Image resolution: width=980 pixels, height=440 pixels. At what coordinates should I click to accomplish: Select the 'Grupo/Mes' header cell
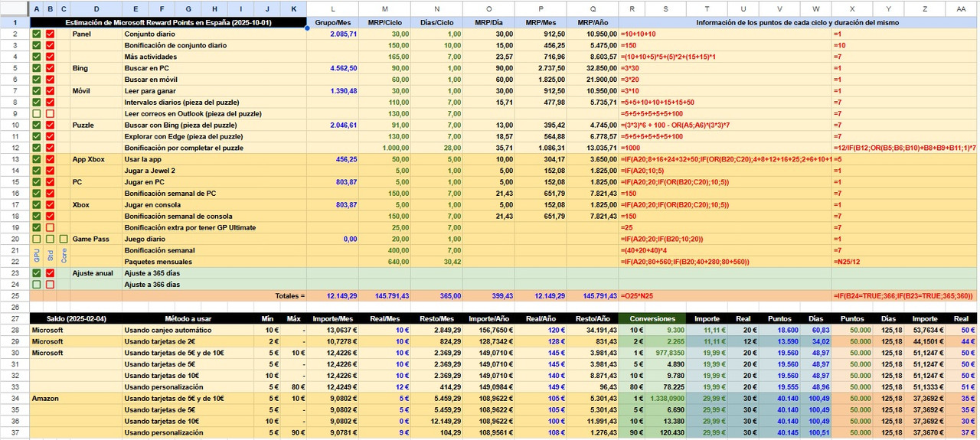(x=333, y=23)
